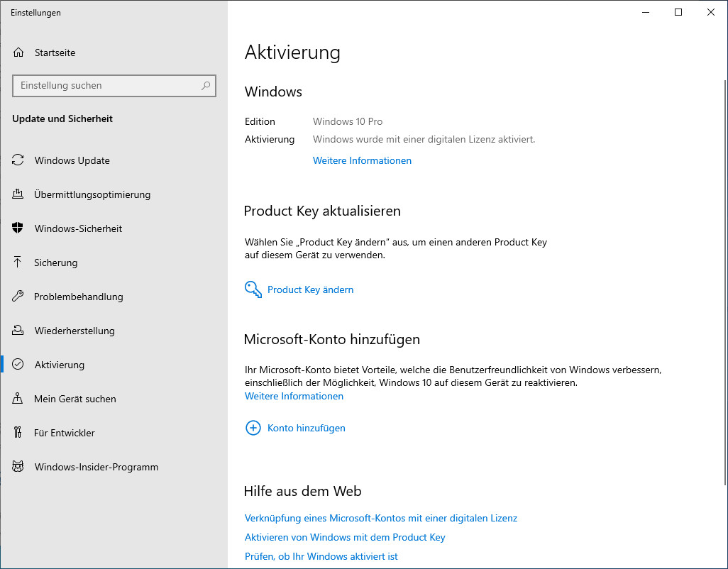Open Windows Update via its refresh icon
This screenshot has height=569, width=728.
coord(18,160)
